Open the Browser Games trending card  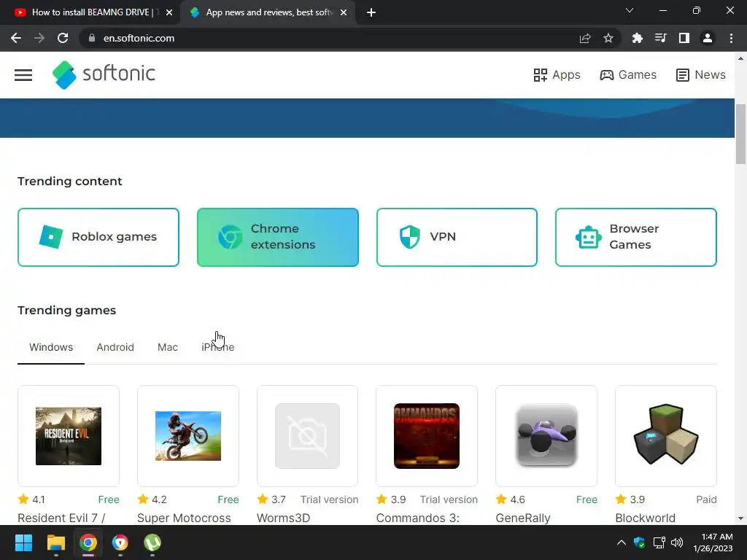point(636,237)
